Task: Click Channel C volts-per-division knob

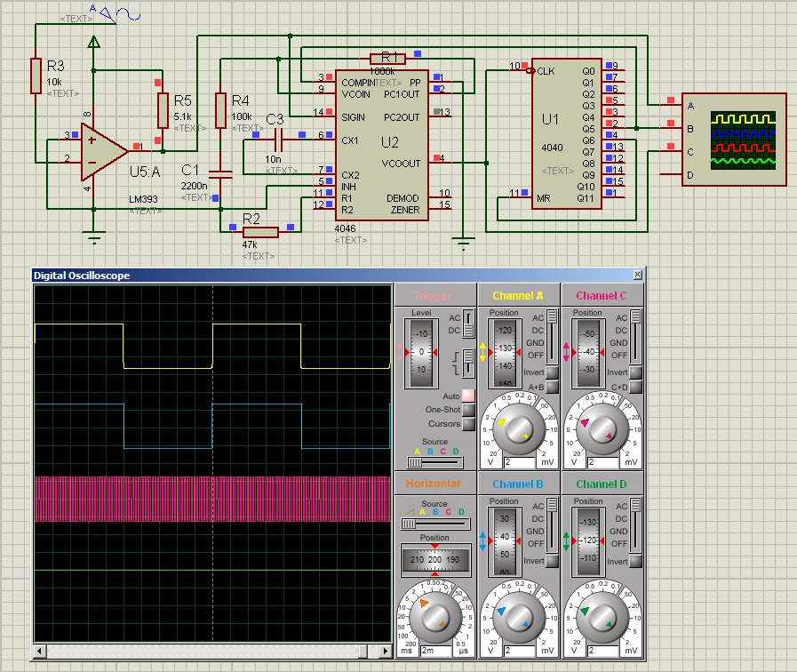Action: click(x=602, y=429)
